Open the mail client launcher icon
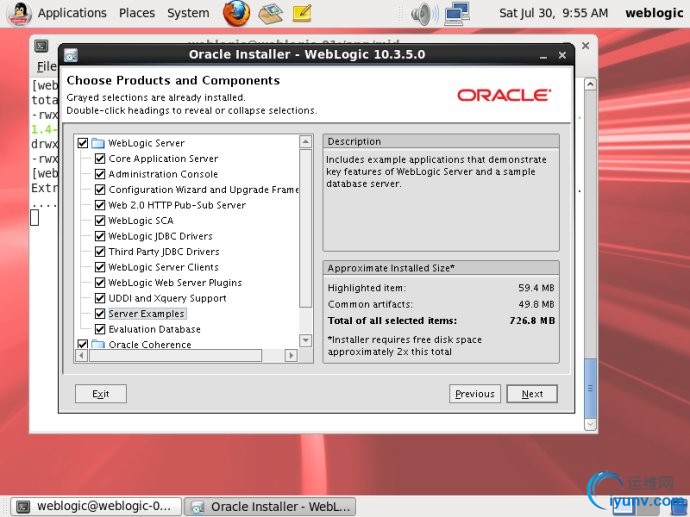Screen dimensions: 690x517 coord(270,13)
